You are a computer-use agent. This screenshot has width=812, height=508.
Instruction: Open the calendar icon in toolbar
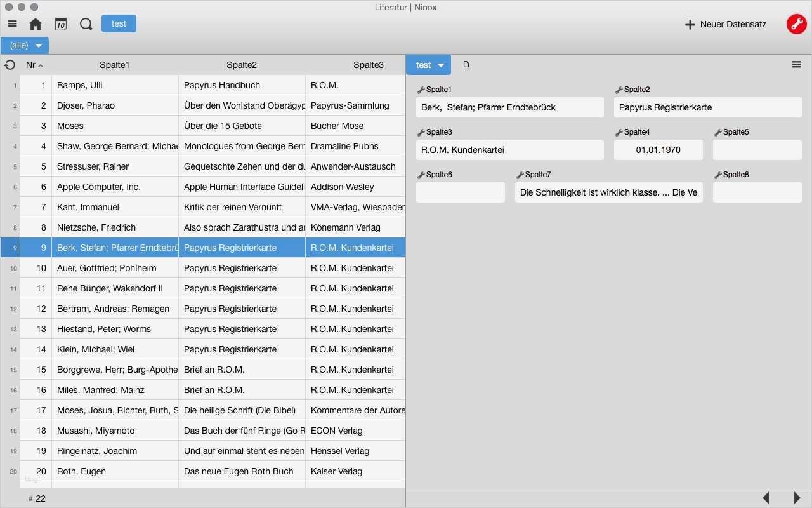pos(61,24)
